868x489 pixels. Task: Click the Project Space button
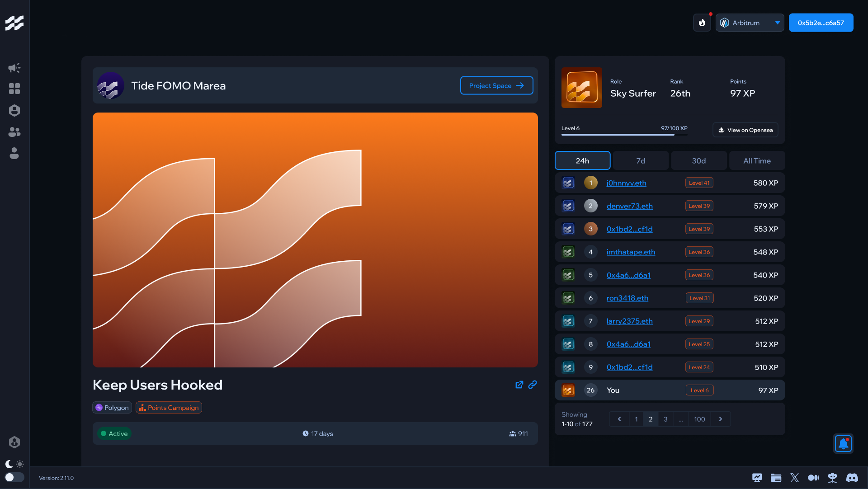coord(496,85)
